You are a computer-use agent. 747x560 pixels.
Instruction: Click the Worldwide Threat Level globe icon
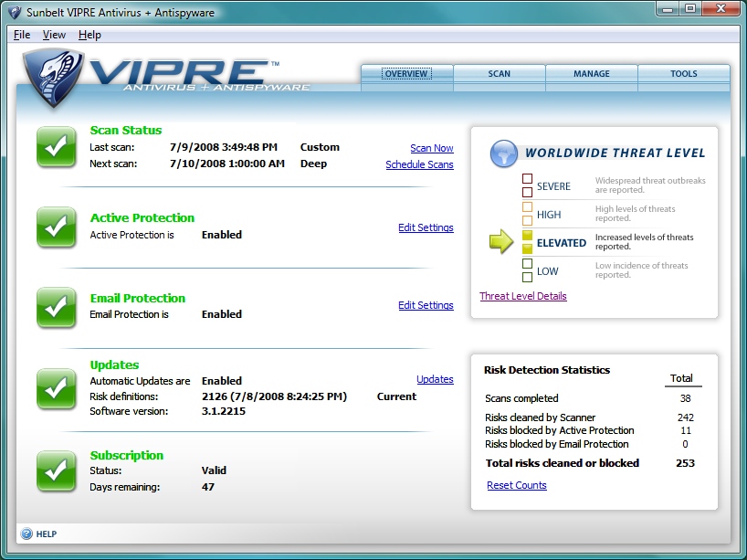503,153
